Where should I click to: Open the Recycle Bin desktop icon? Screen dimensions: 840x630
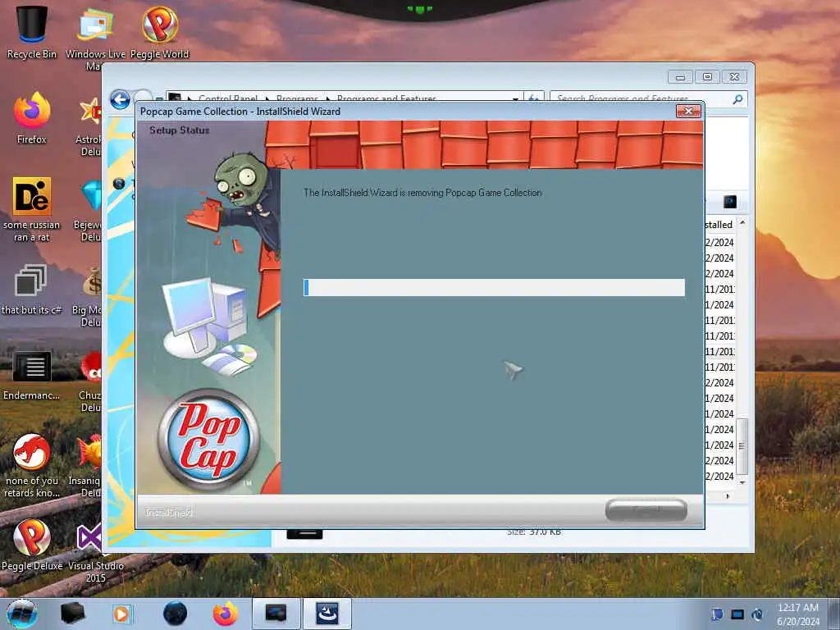32,32
